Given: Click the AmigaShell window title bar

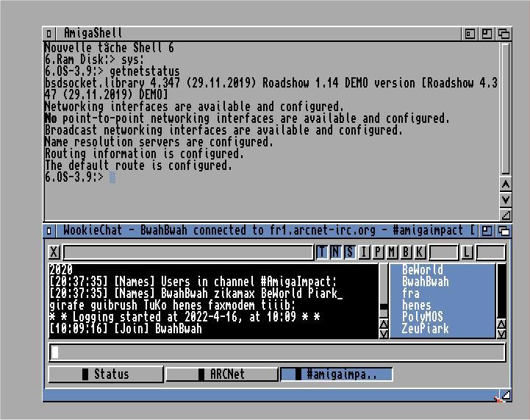Looking at the screenshot, I should click(x=259, y=34).
